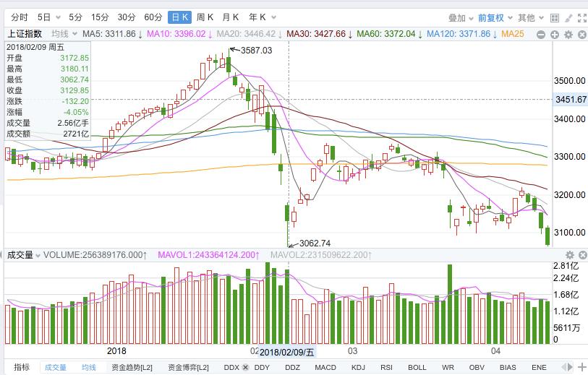Viewport: 588px width, 375px height.
Task: Remove DDX indicator with its x icon
Action: point(246,367)
